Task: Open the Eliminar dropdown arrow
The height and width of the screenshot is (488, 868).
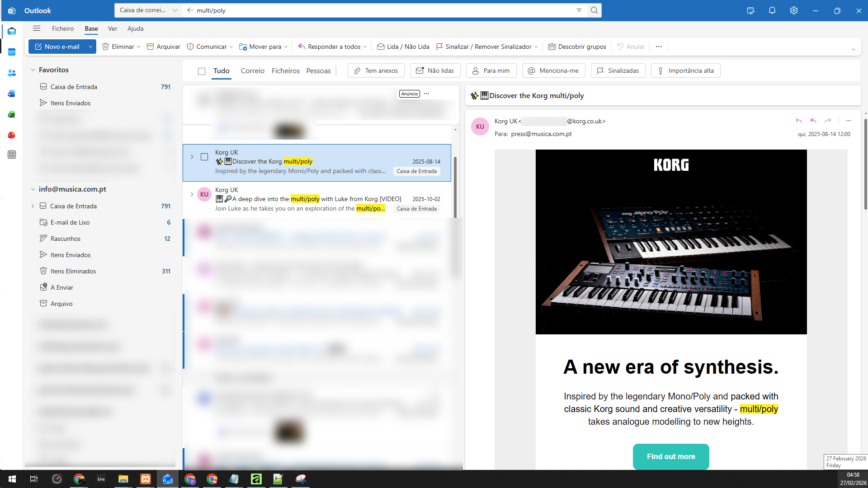Action: pyautogui.click(x=138, y=47)
